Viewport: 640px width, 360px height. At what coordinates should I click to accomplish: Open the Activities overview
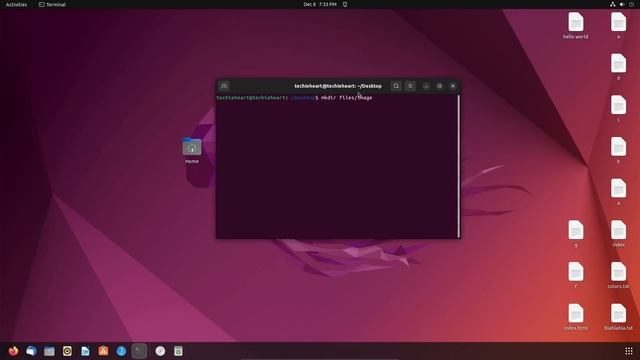click(x=16, y=4)
